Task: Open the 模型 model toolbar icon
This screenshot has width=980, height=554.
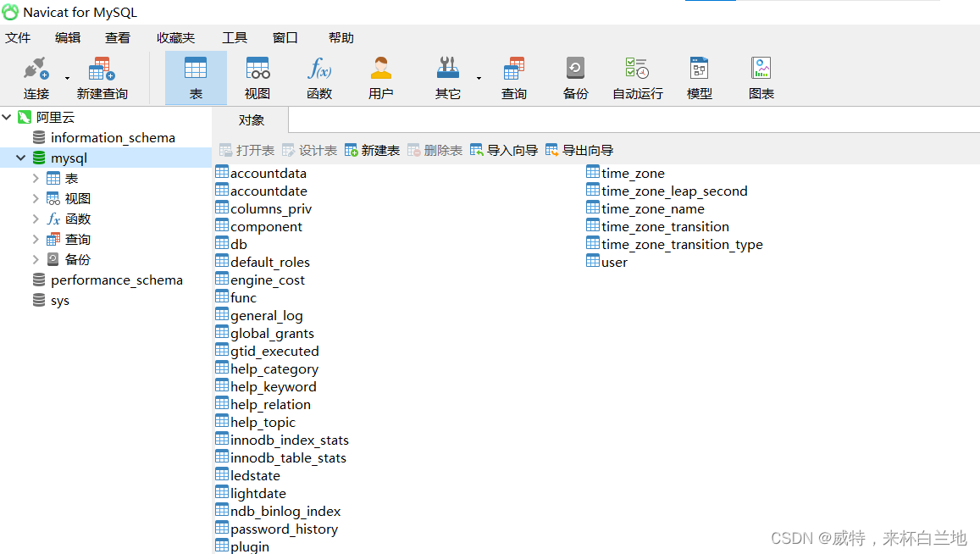Action: [699, 78]
